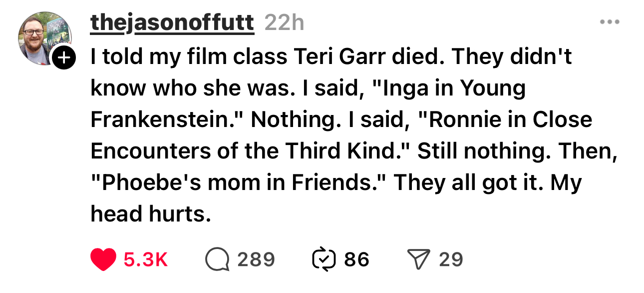Like the post with the heart icon
644x293 pixels.
pos(104,259)
